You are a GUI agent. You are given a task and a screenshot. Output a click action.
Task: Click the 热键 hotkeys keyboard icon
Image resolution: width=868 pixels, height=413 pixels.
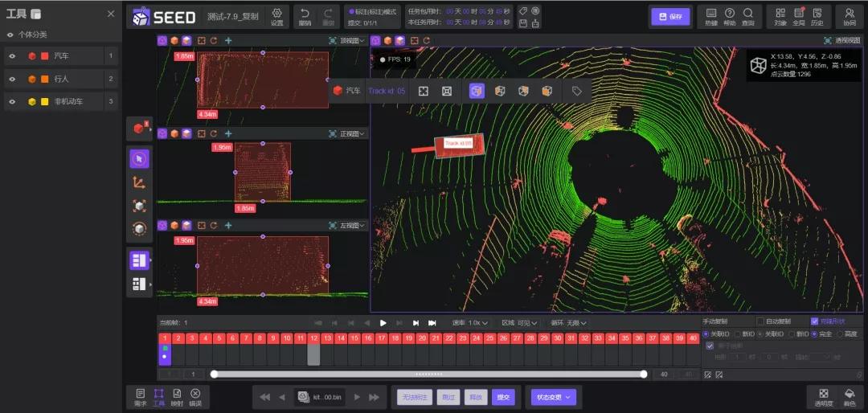point(710,17)
